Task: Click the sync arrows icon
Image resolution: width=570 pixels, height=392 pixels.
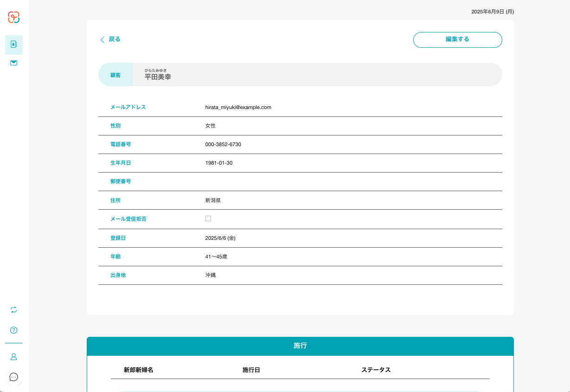Action: (x=14, y=309)
